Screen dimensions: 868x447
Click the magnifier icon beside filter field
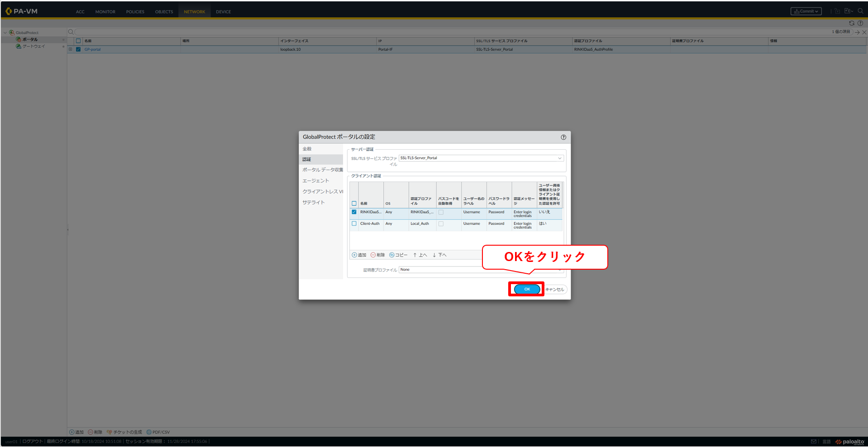tap(71, 32)
